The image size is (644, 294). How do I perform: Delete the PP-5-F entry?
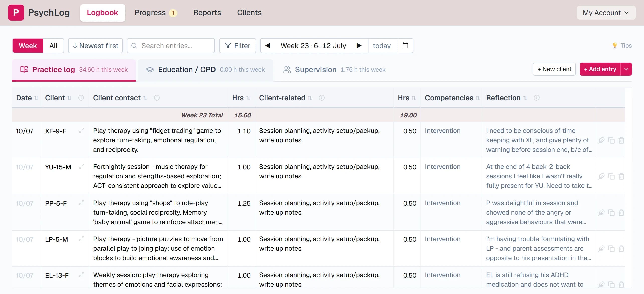(621, 213)
